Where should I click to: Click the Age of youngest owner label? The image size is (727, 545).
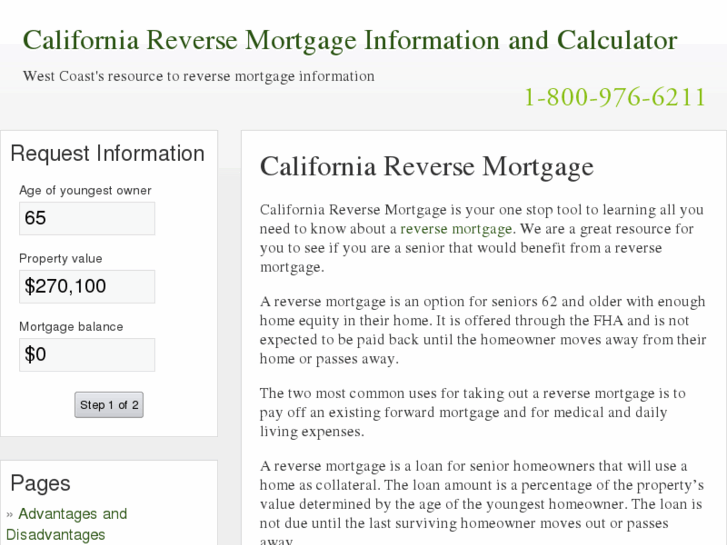pos(85,190)
